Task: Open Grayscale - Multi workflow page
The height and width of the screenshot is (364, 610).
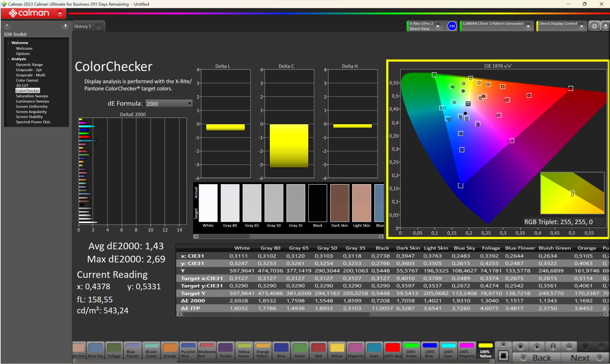Action: point(30,75)
